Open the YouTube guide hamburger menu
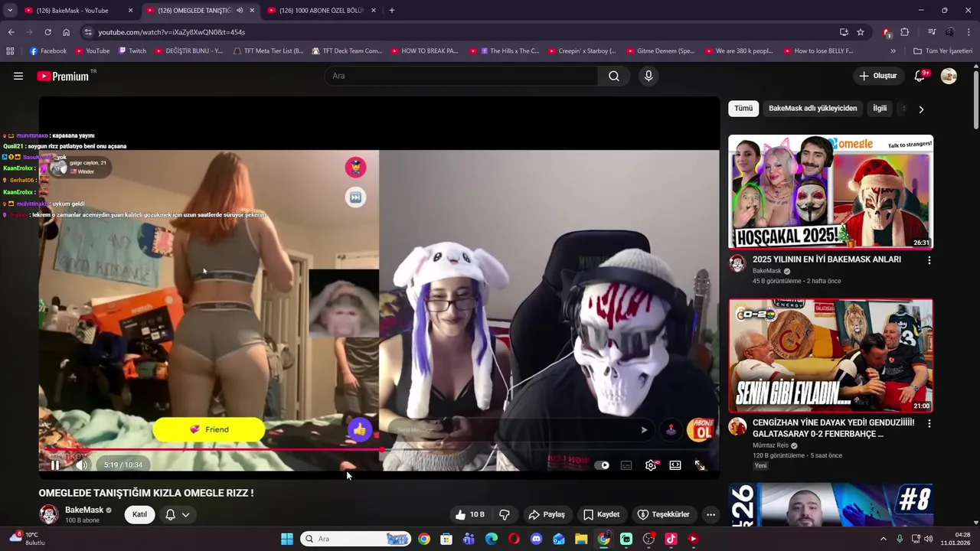This screenshot has height=551, width=980. (x=18, y=76)
